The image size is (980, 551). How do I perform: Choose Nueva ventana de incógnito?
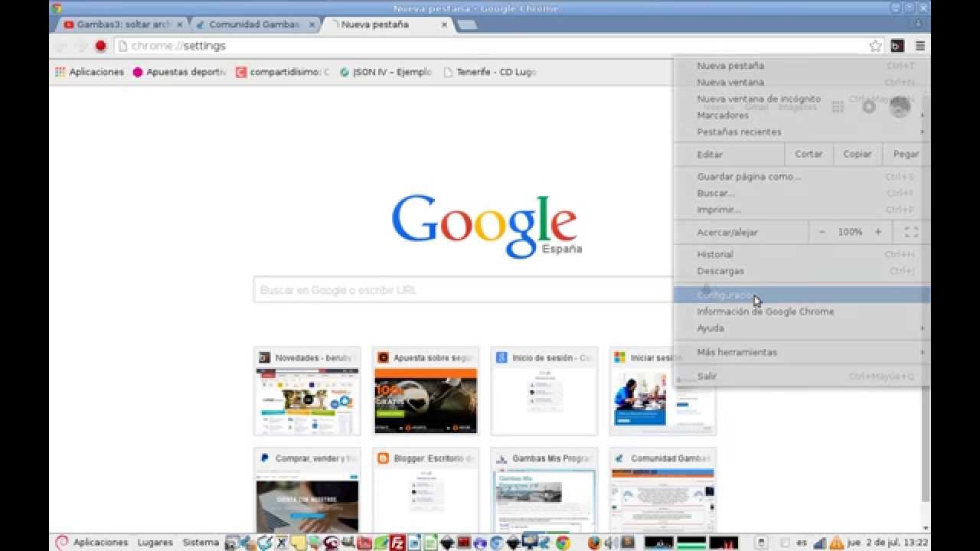tap(802, 99)
